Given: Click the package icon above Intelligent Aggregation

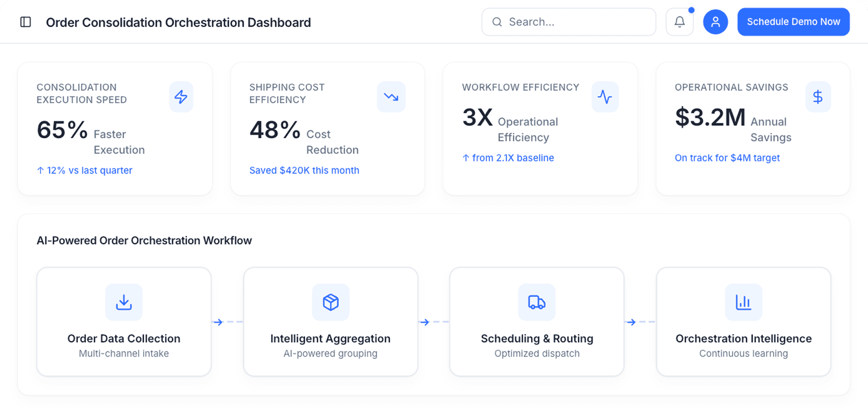Looking at the screenshot, I should click(330, 302).
